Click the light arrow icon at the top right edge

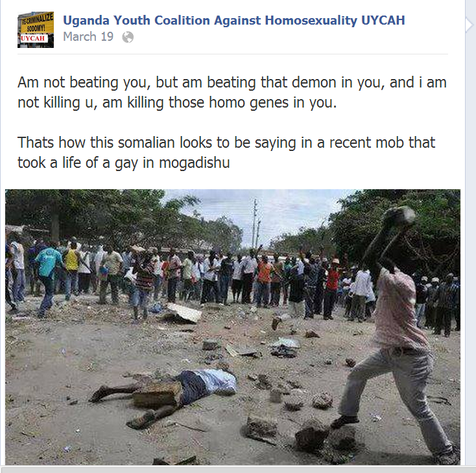pyautogui.click(x=470, y=25)
